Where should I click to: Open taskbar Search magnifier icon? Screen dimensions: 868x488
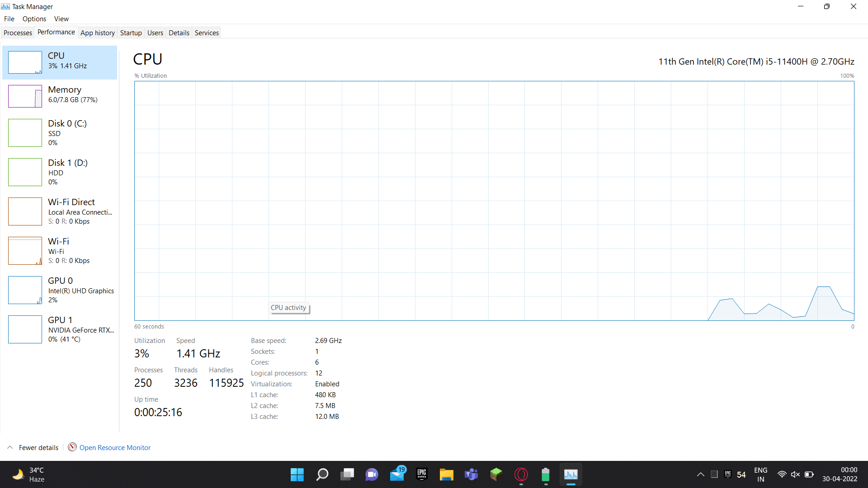coord(322,474)
